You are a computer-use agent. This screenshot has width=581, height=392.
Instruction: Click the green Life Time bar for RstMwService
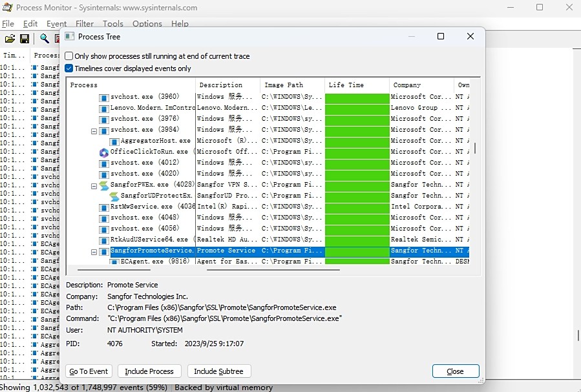357,207
